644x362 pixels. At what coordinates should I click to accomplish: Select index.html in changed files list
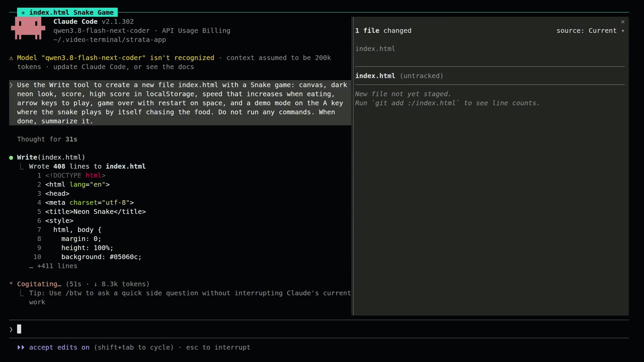(375, 49)
